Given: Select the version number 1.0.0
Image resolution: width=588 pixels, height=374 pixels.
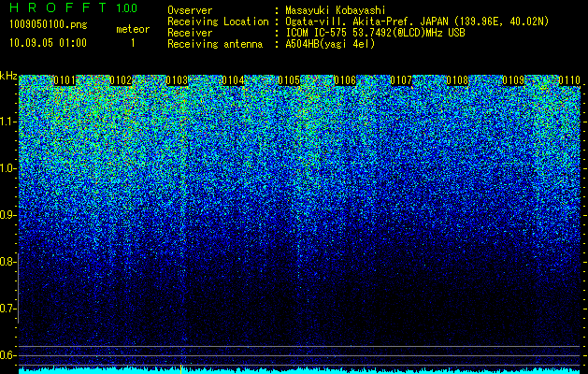Looking at the screenshot, I should pos(127,7).
